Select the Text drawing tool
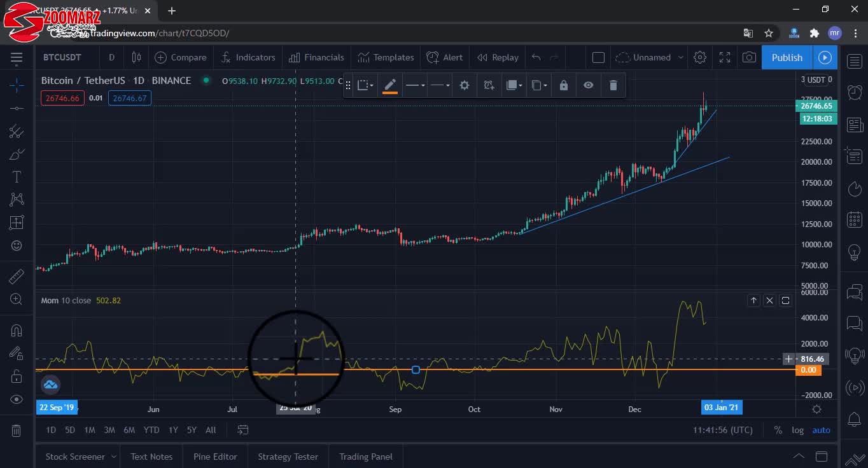This screenshot has height=468, width=868. [x=17, y=177]
